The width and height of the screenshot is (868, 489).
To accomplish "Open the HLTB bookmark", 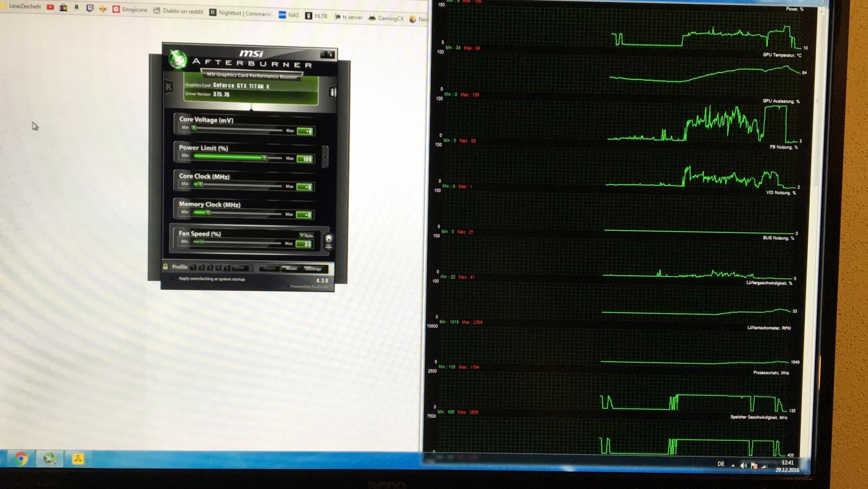I will [x=316, y=16].
